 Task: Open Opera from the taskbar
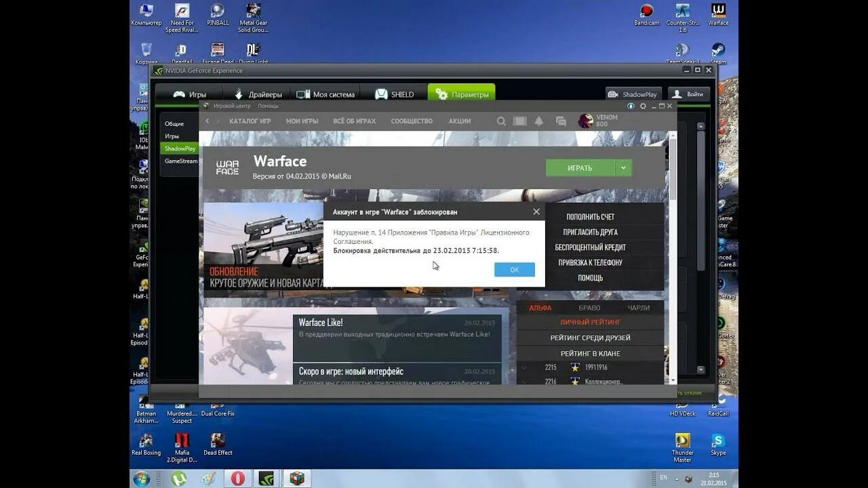tap(237, 478)
